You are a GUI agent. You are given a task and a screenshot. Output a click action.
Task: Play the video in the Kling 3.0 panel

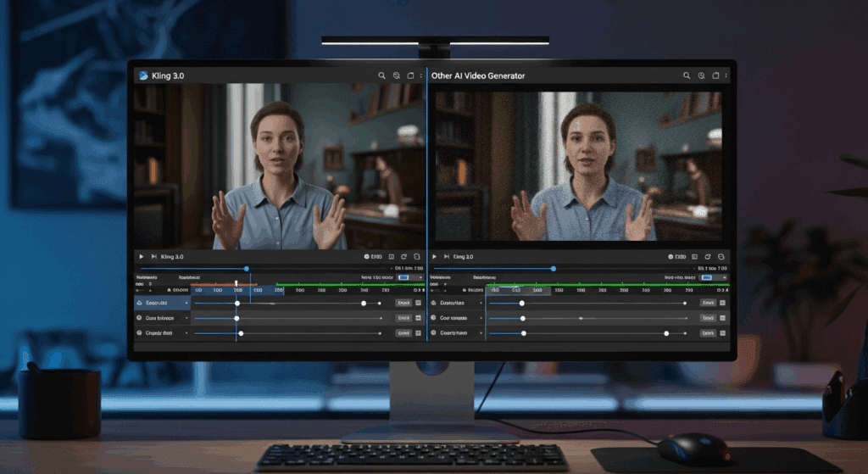(142, 257)
